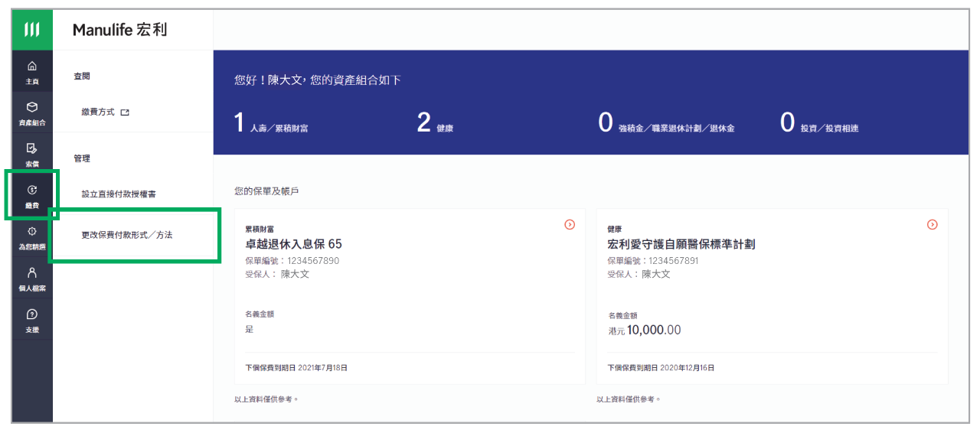Image resolution: width=980 pixels, height=430 pixels.
Task: Click 累積財富 label on first card
Action: [x=259, y=229]
